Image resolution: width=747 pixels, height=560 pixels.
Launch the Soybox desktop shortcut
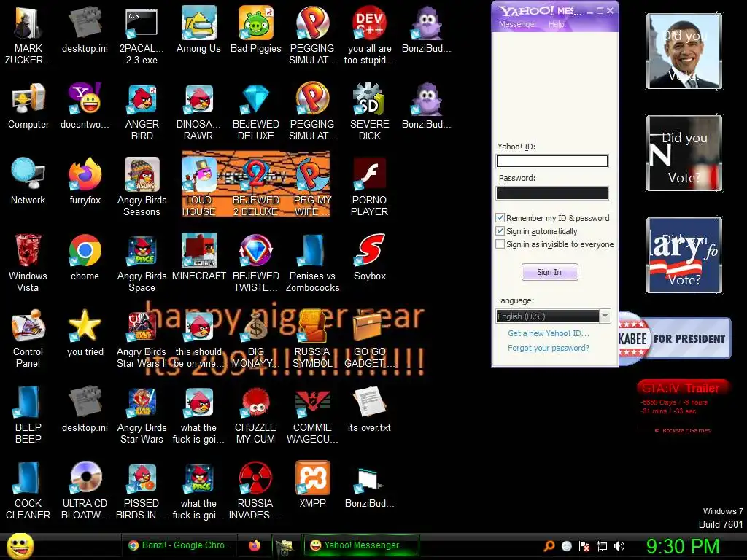click(x=370, y=257)
